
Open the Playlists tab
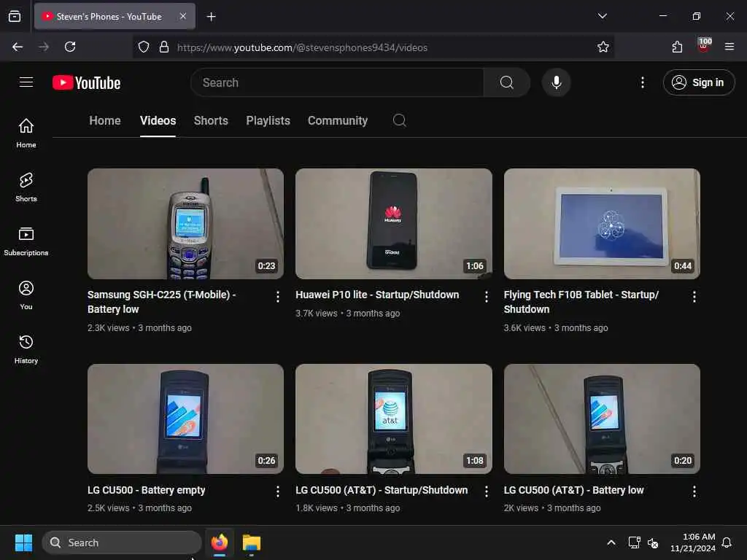(x=268, y=120)
